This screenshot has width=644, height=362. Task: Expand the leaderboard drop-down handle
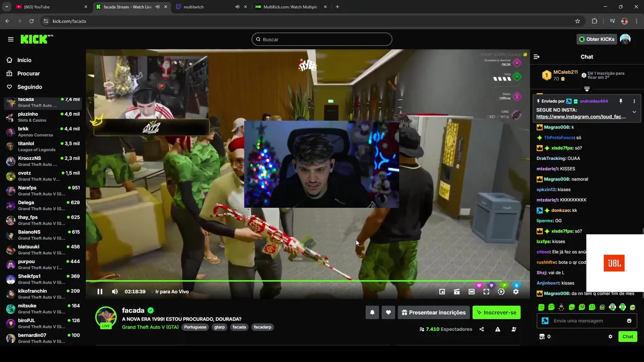tap(587, 89)
